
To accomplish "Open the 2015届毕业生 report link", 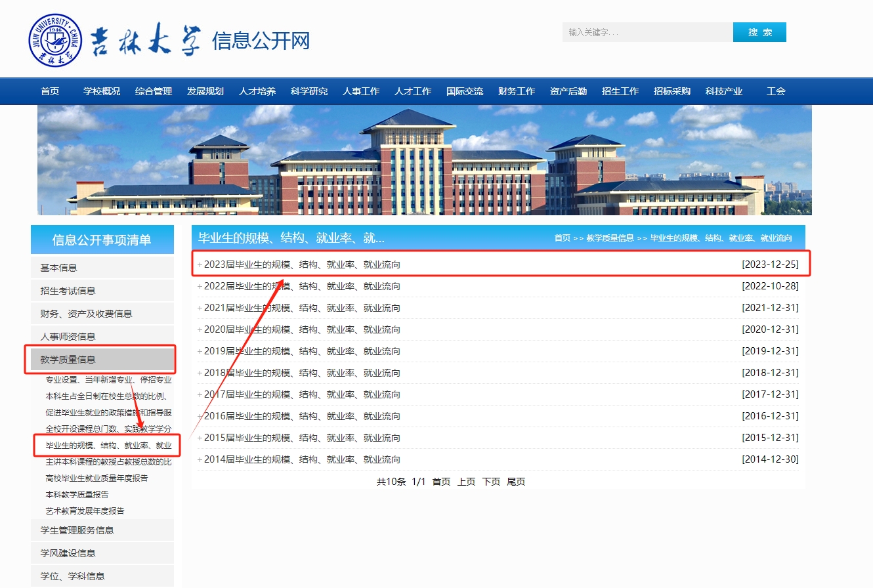I will pyautogui.click(x=302, y=438).
